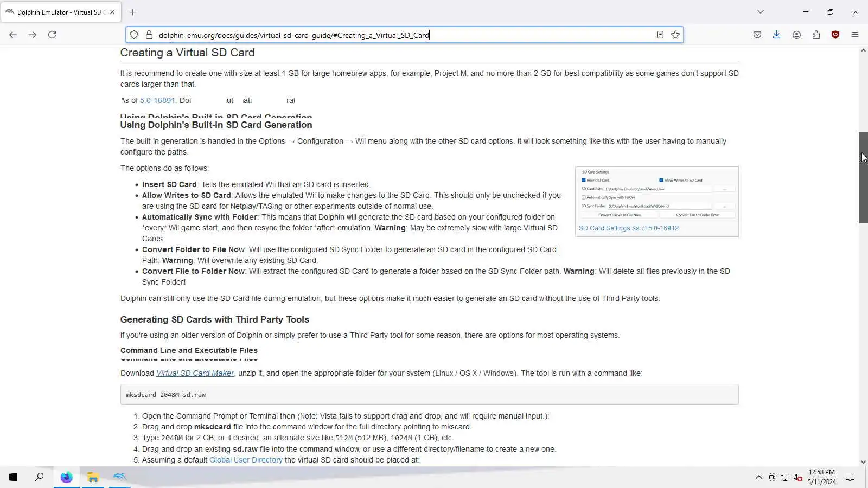Switch to Firefox in the taskbar
The height and width of the screenshot is (488, 868).
point(66,477)
